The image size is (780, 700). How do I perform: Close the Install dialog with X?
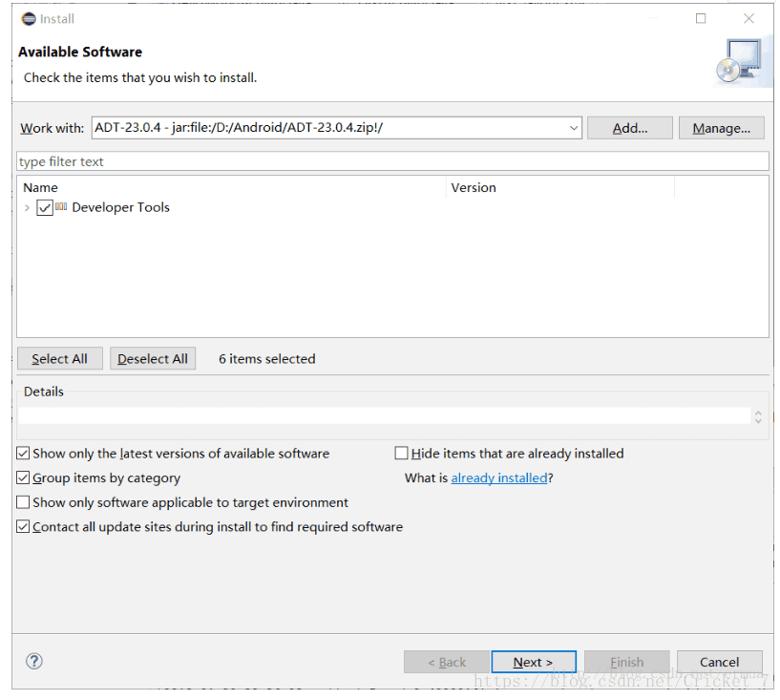click(748, 19)
